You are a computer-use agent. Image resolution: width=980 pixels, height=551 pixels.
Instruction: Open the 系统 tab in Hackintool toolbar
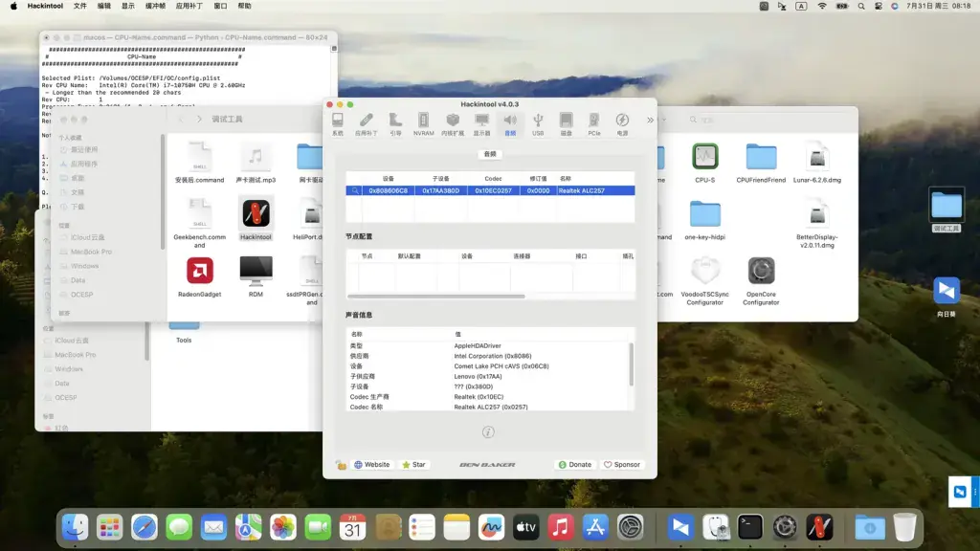(338, 123)
